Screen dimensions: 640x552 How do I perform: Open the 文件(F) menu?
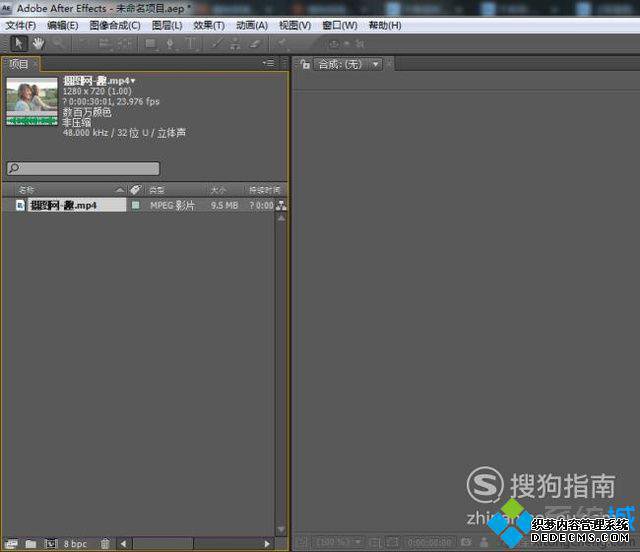point(20,25)
